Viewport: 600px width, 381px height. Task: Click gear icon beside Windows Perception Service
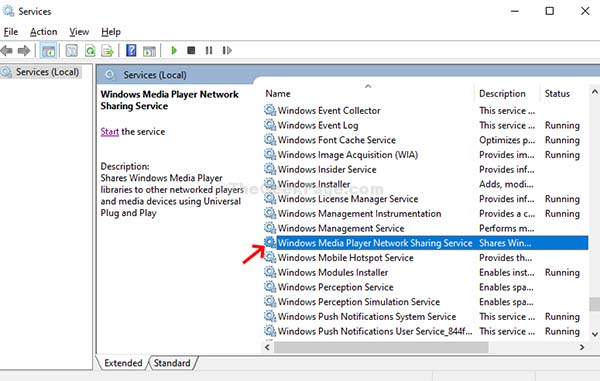click(x=270, y=287)
